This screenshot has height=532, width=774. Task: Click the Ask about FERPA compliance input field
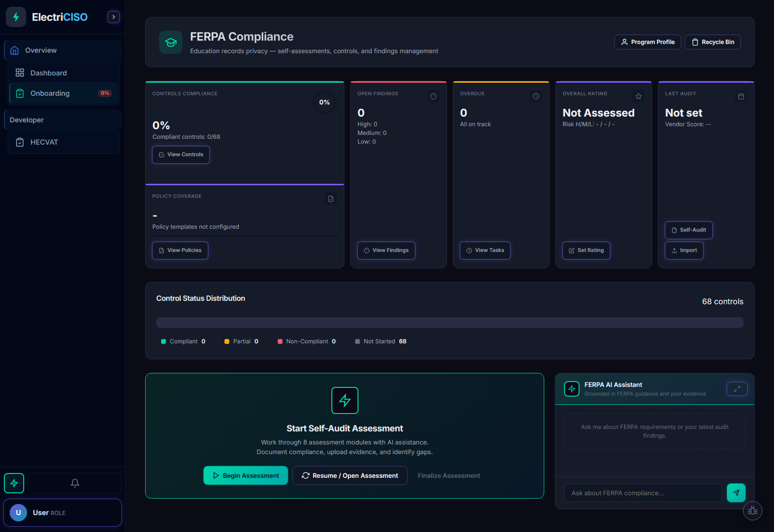coord(642,493)
